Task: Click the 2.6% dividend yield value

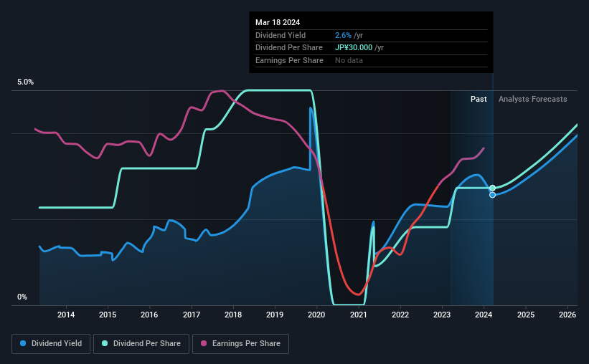Action: (x=343, y=35)
